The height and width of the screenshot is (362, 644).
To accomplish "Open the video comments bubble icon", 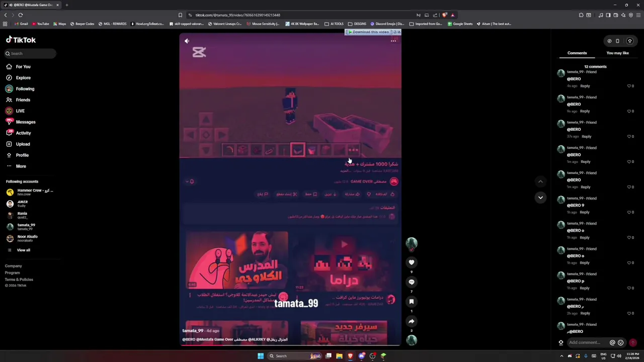I will click(x=412, y=282).
